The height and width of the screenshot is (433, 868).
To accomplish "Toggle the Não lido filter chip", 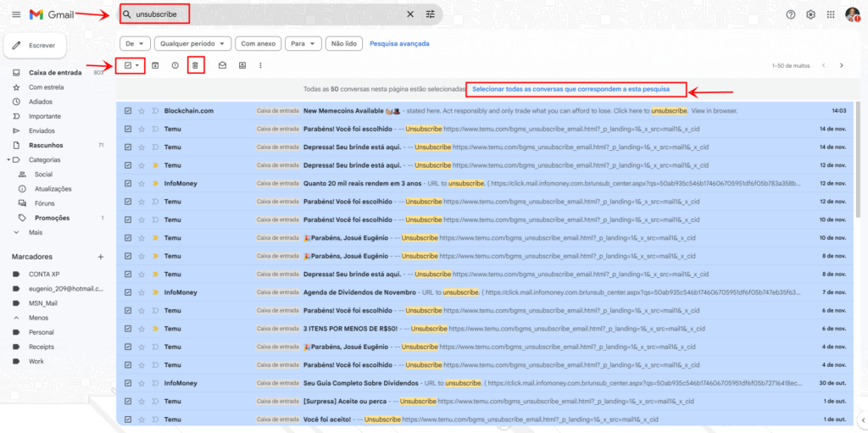I will click(x=344, y=44).
